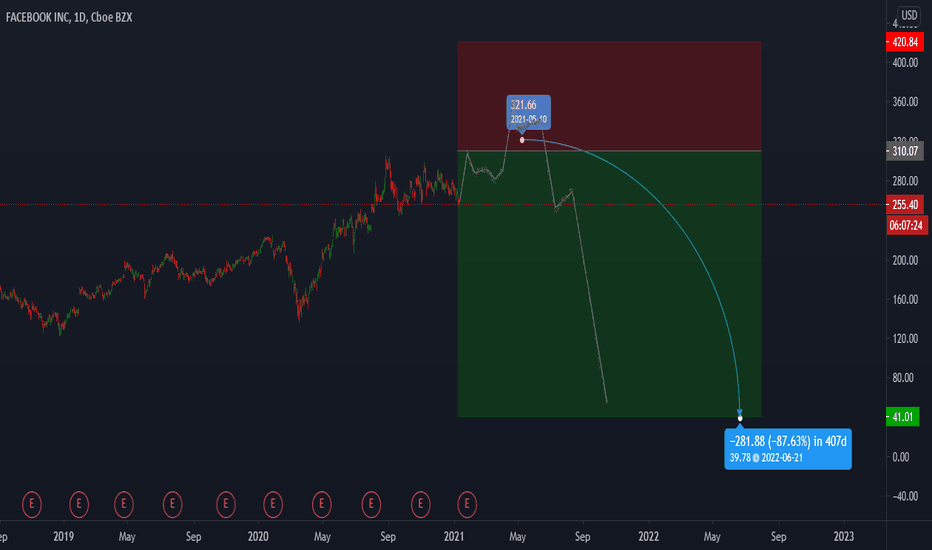Screen dimensions: 932x550
Task: Select the red stop-loss zone of short position
Action: [x=609, y=96]
